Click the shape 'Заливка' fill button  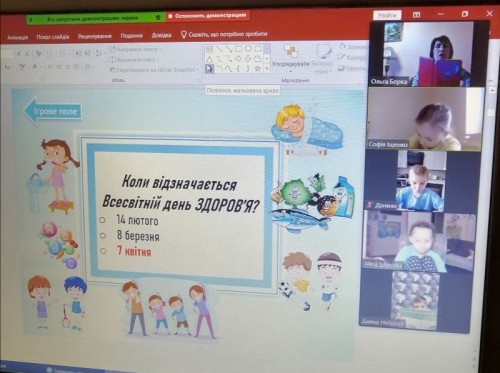click(353, 47)
